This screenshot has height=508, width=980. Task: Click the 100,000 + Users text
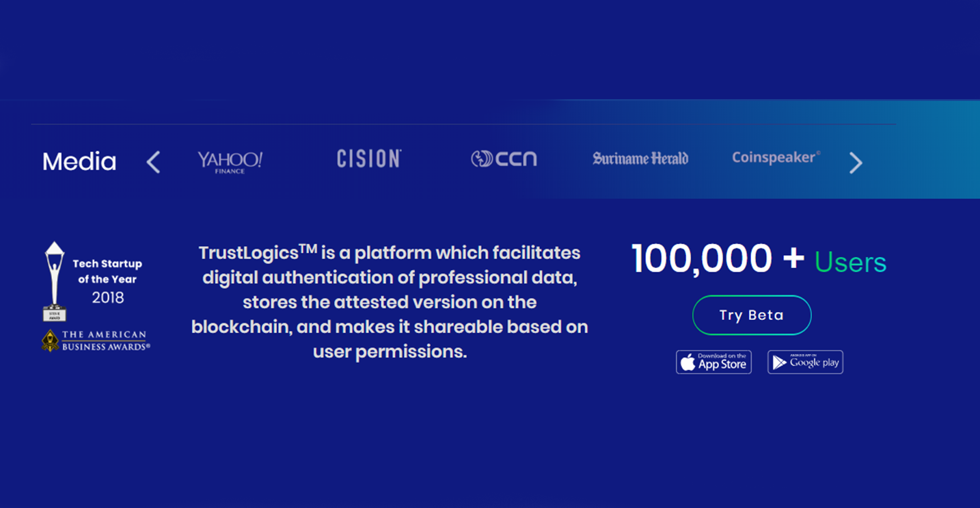point(759,260)
